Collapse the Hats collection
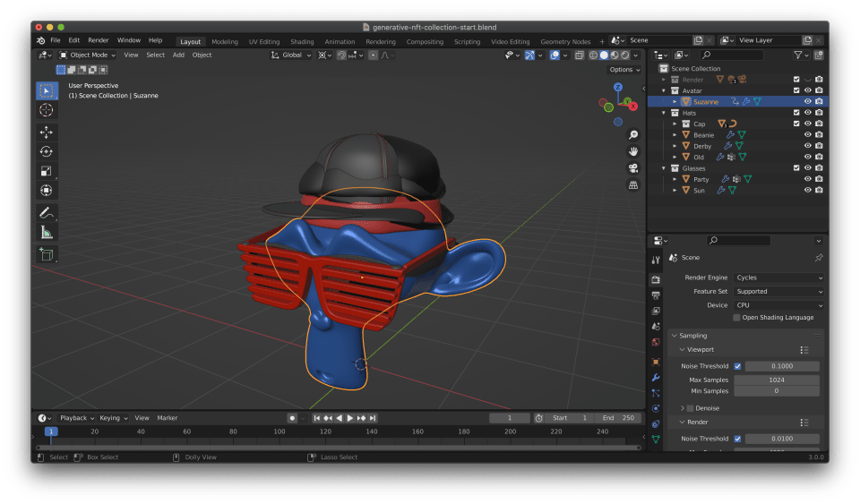The image size is (860, 504). (x=666, y=113)
